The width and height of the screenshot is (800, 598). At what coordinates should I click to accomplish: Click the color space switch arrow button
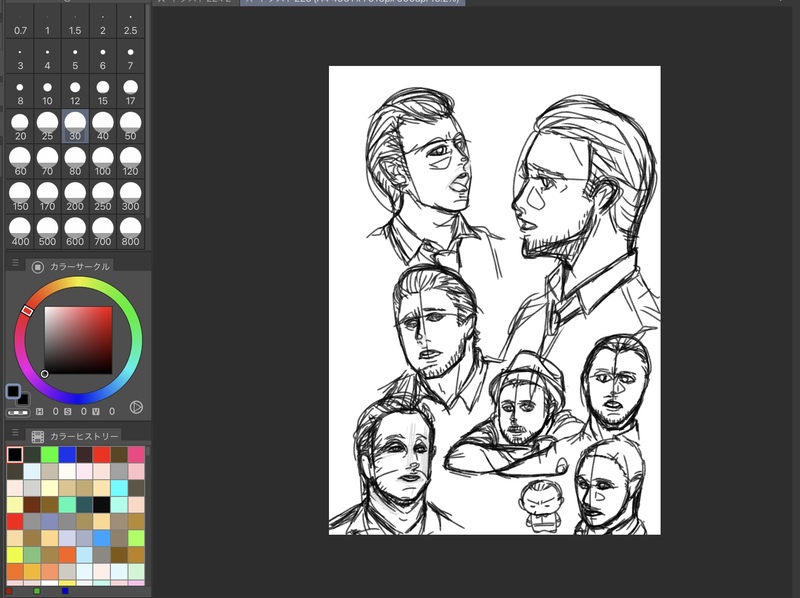coord(136,407)
